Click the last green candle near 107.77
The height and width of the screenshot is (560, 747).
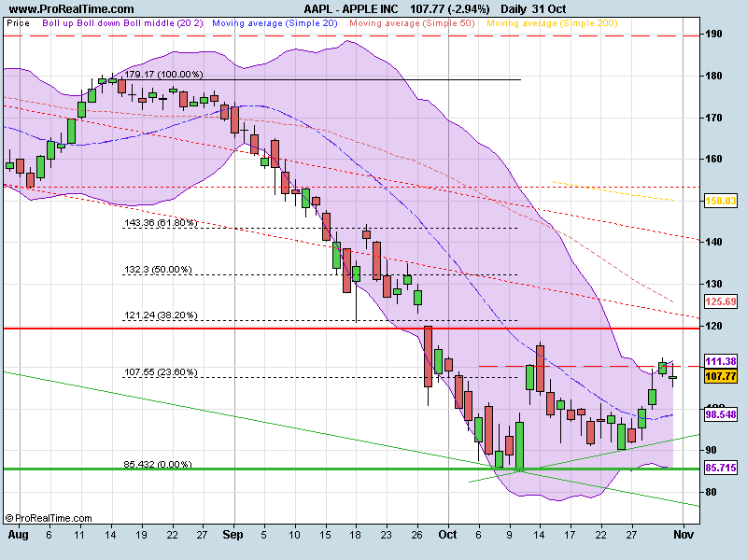coord(672,378)
